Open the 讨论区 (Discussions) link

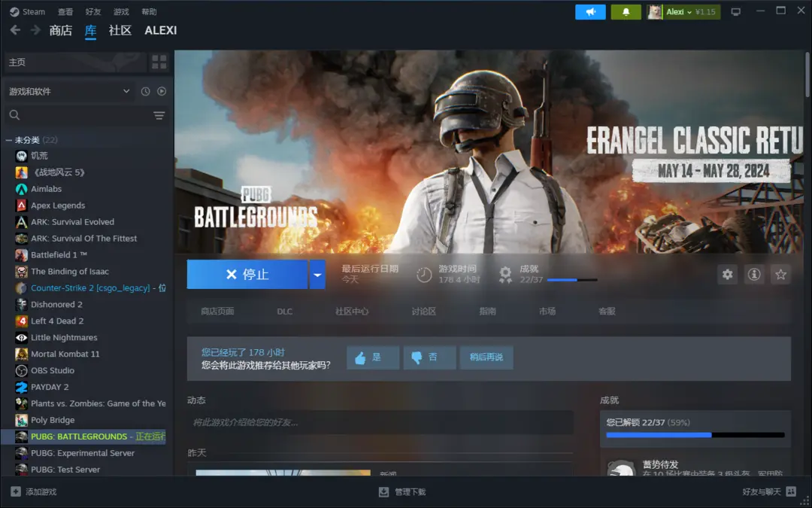pyautogui.click(x=423, y=311)
